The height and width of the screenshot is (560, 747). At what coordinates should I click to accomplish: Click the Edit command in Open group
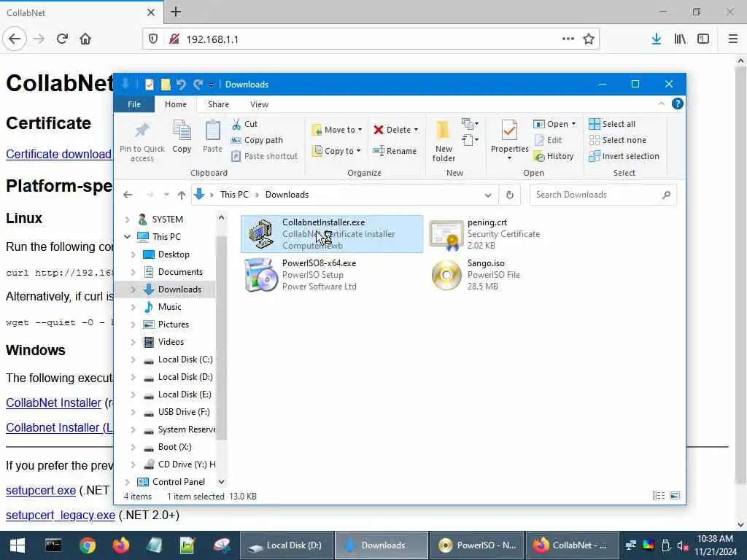(x=549, y=140)
